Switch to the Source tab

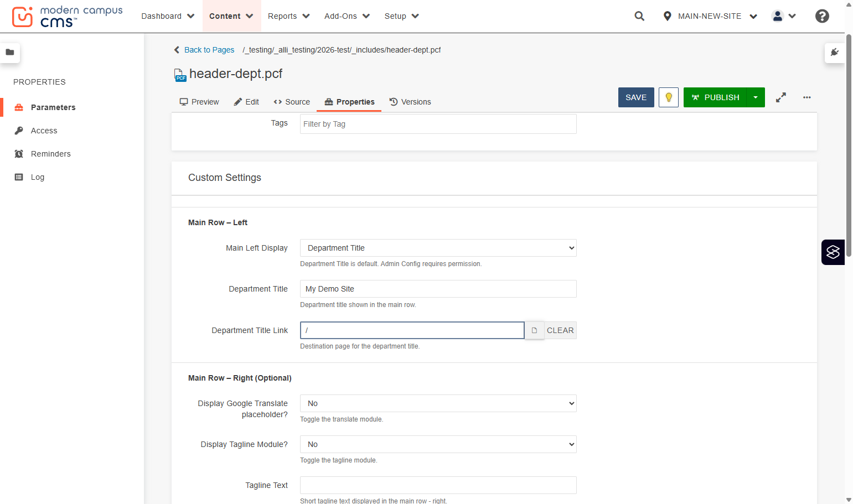pos(292,102)
